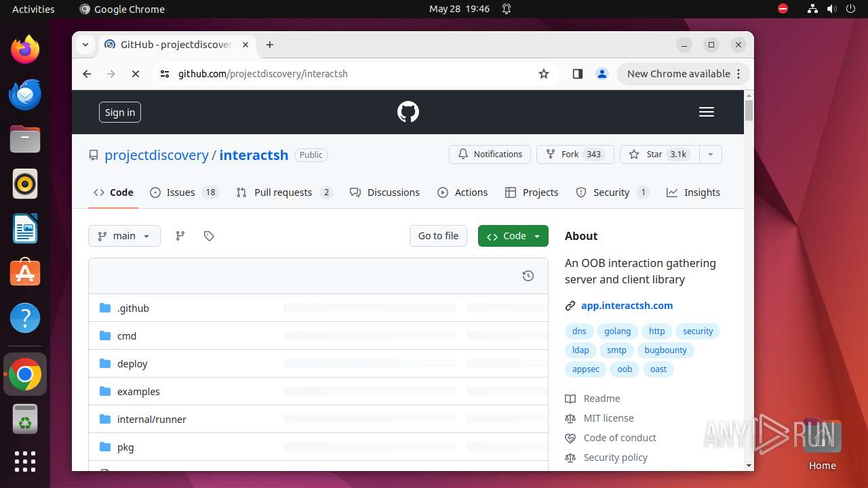Viewport: 868px width, 488px height.
Task: Open Chrome side panel icon
Action: 578,74
